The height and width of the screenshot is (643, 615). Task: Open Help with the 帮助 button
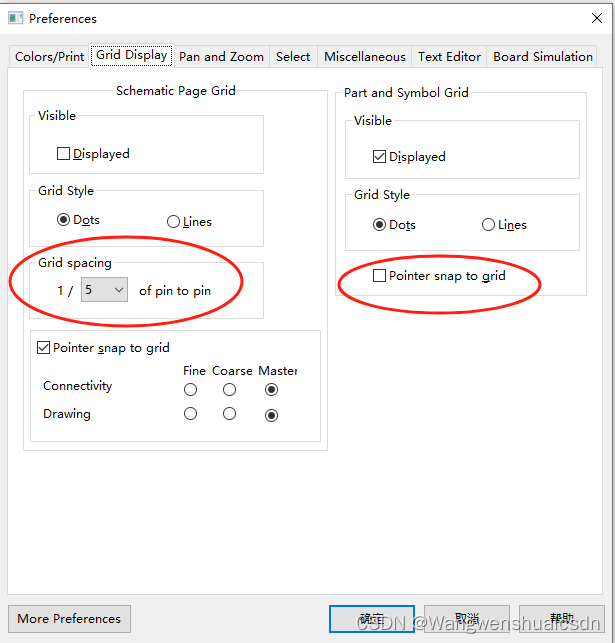pos(562,619)
